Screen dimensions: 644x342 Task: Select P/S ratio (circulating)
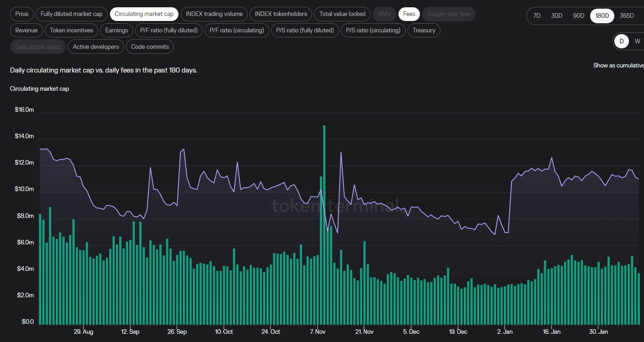point(373,31)
